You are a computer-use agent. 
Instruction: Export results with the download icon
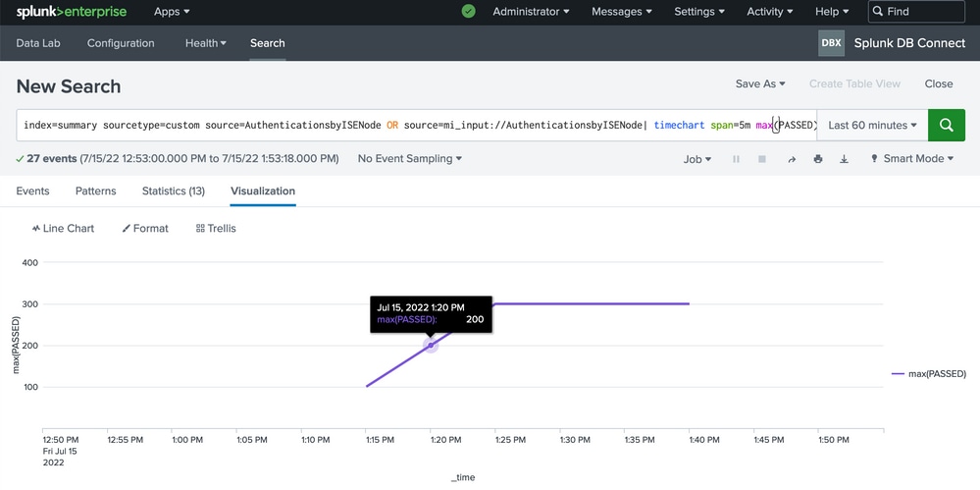click(844, 159)
